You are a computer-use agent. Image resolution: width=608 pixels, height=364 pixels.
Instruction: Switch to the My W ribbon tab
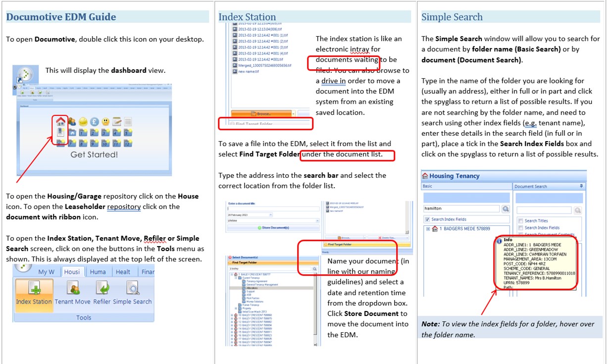[47, 271]
